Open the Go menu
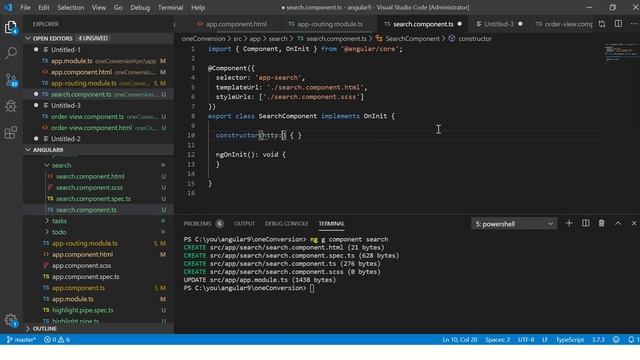Screen dimensions: 640x360 click(x=118, y=7)
